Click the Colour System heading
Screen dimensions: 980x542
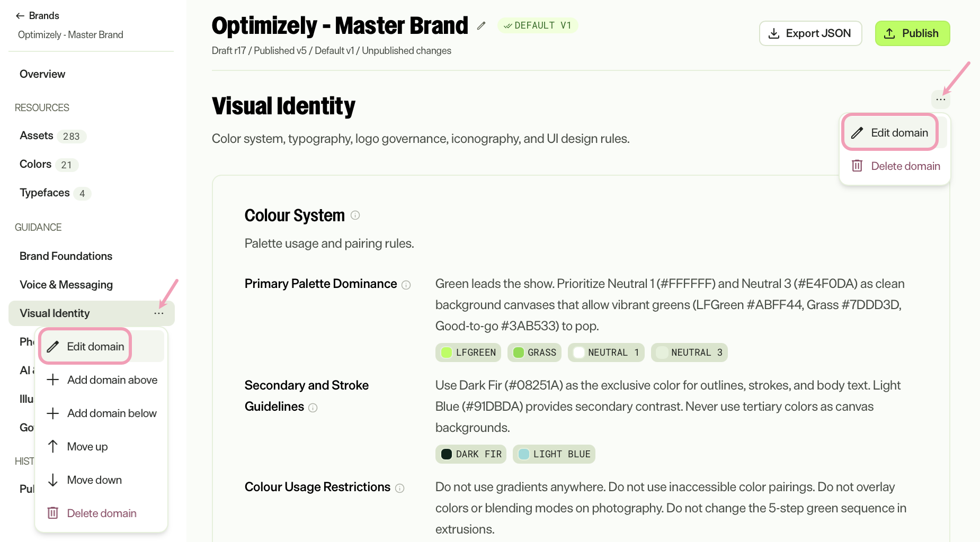click(295, 215)
